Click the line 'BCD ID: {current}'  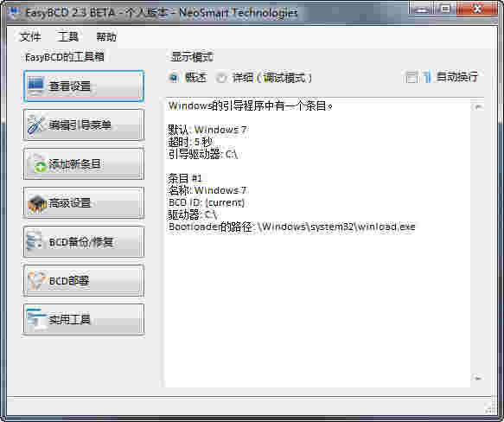(207, 202)
